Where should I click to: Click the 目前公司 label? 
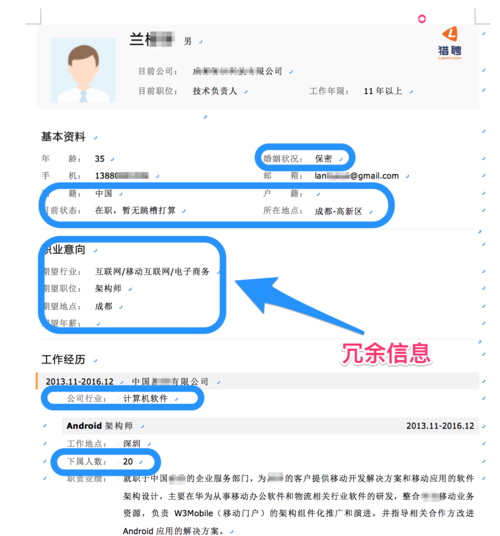(x=158, y=71)
